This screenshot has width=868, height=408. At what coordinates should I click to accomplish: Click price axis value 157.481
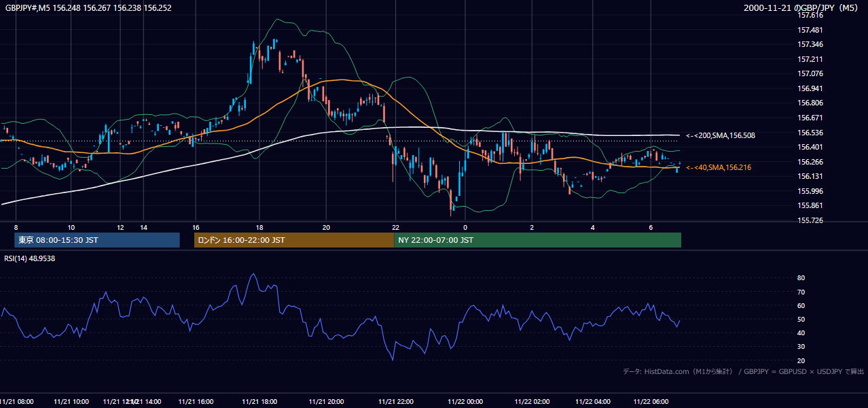click(811, 30)
